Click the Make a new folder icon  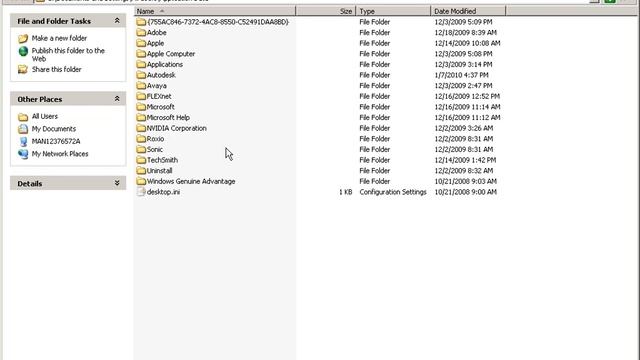point(23,38)
